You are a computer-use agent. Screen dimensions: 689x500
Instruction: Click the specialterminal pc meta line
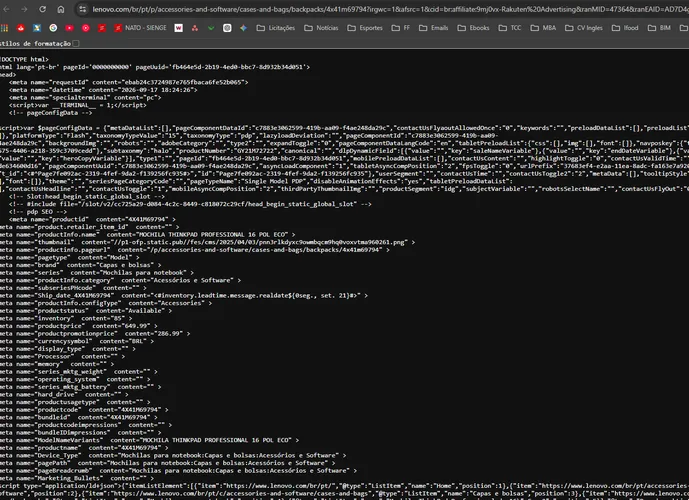click(x=85, y=98)
